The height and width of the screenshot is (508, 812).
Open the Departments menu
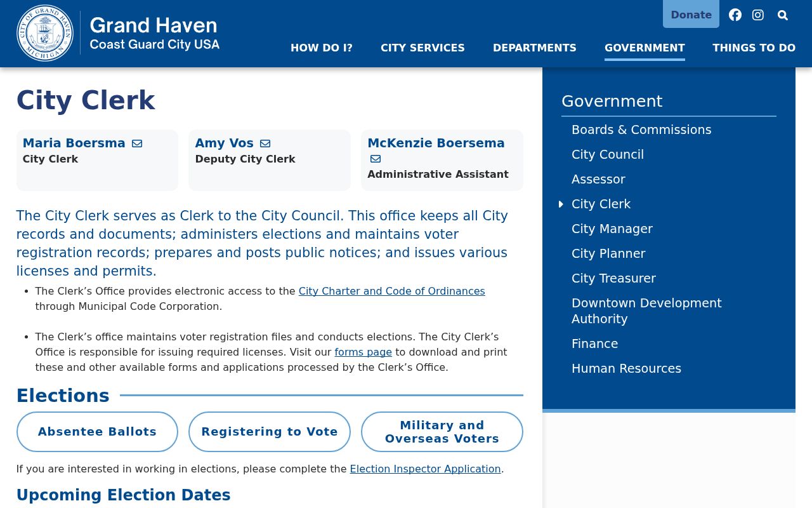(x=535, y=48)
